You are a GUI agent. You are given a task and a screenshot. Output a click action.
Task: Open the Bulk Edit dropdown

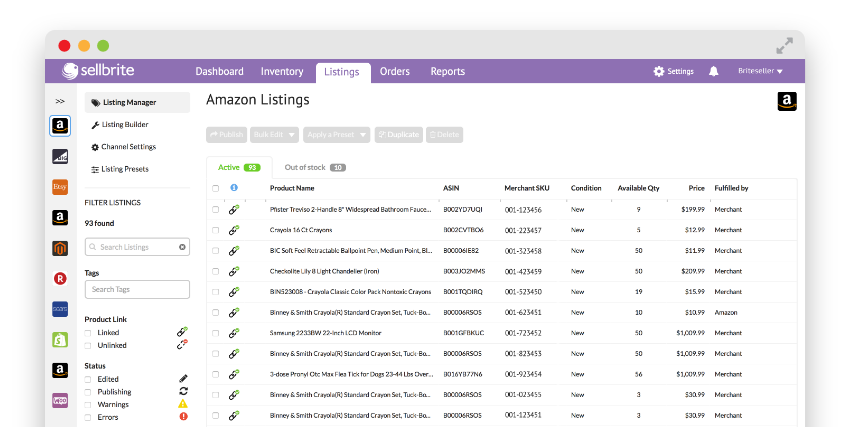274,135
